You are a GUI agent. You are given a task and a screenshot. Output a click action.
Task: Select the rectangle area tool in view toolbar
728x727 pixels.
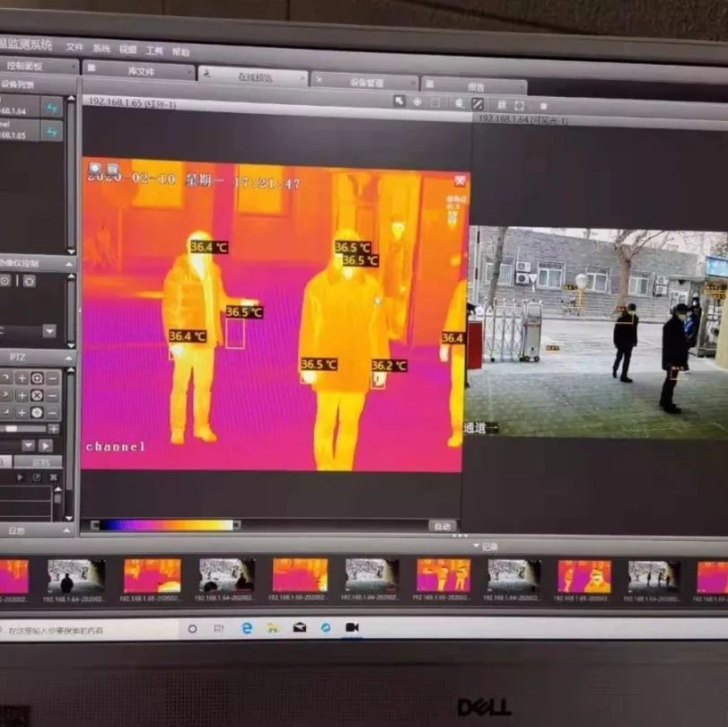[x=435, y=102]
